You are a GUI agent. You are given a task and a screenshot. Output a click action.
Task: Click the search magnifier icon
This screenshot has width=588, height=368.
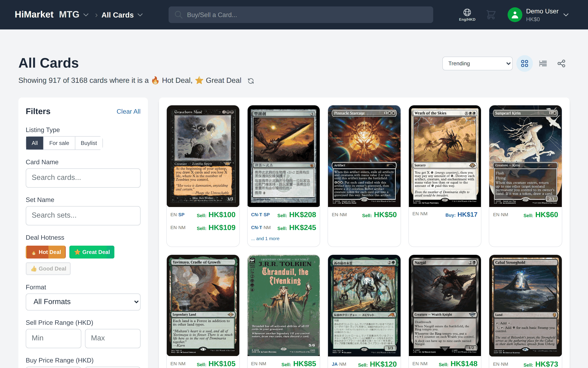point(179,15)
